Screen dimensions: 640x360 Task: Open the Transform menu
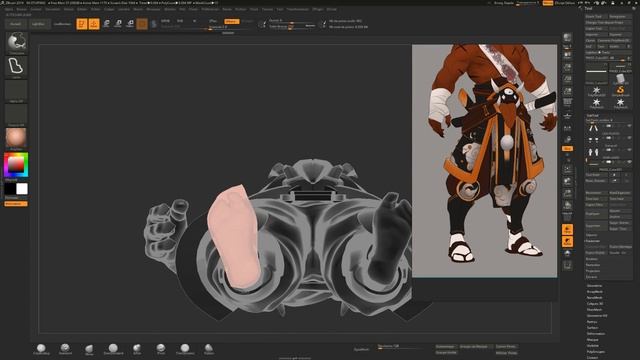click(x=298, y=9)
